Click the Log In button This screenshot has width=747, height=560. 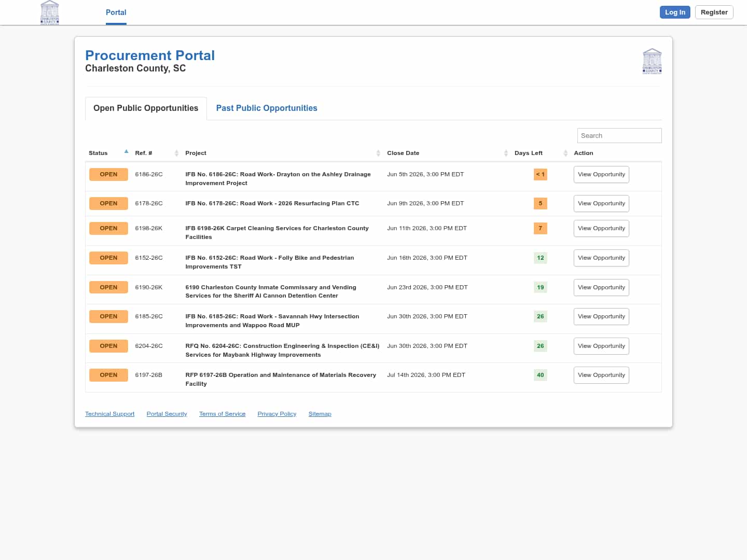tap(675, 12)
